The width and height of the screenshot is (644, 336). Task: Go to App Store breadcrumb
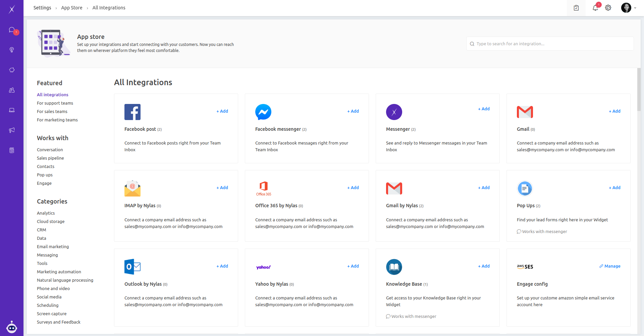(71, 8)
